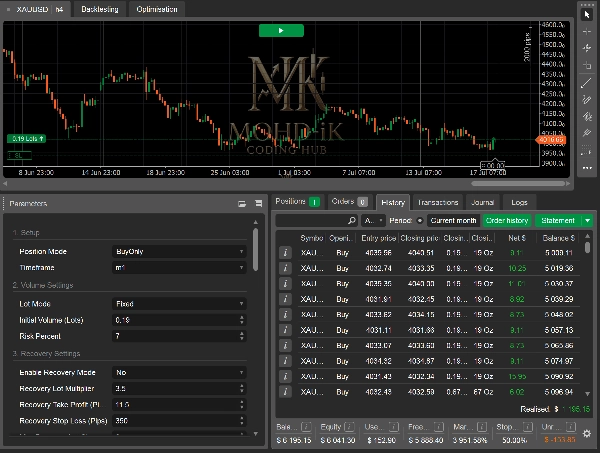Screen dimensions: 600x453
Task: Open the Current month period selector
Action: click(x=453, y=221)
